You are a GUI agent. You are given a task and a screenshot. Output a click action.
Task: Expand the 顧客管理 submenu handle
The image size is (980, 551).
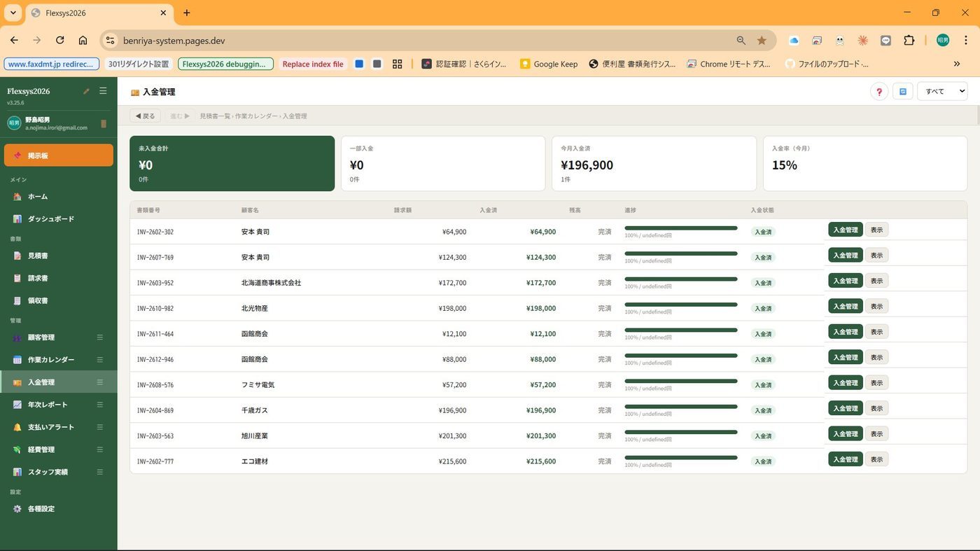(x=99, y=337)
